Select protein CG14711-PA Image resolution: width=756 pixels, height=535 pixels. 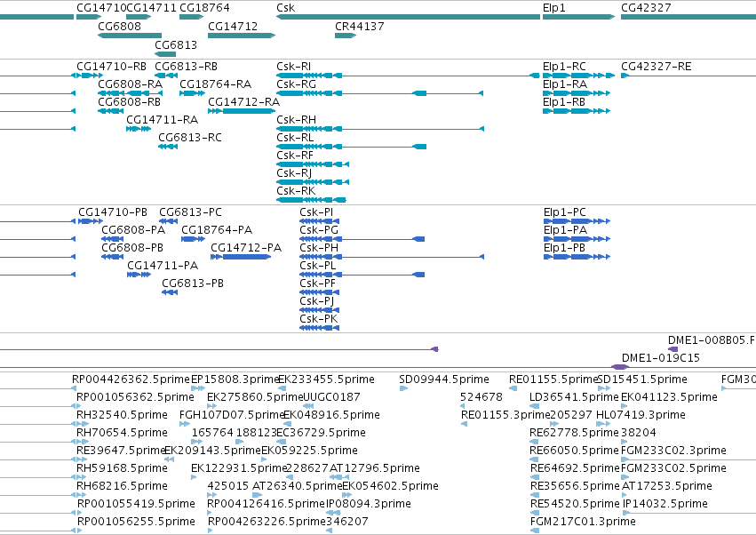163,266
